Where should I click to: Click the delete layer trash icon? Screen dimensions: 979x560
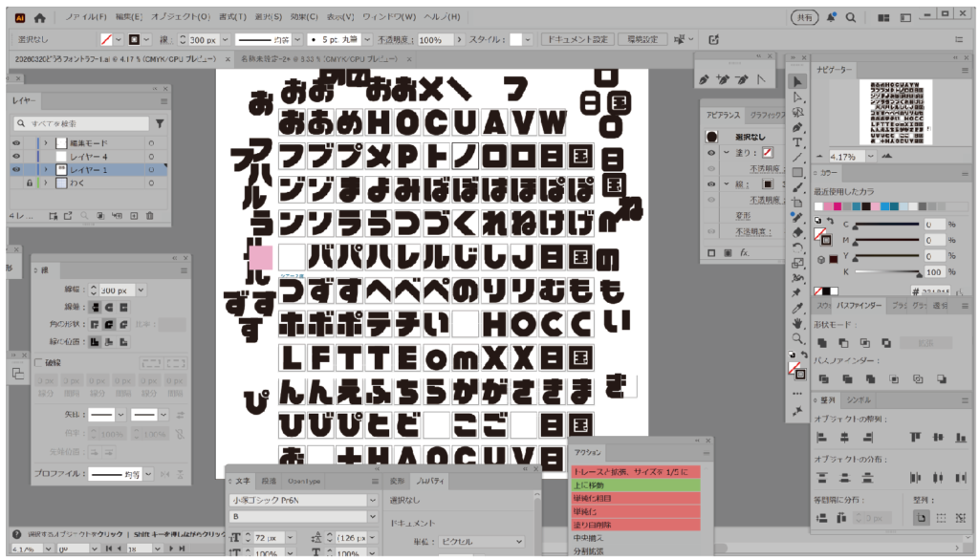[x=149, y=216]
